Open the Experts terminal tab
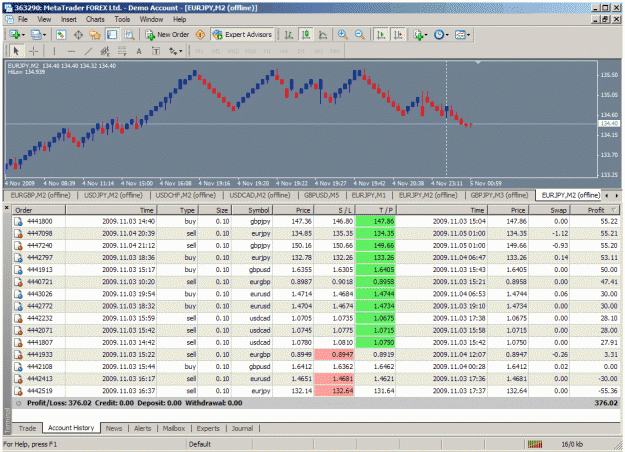 (208, 428)
